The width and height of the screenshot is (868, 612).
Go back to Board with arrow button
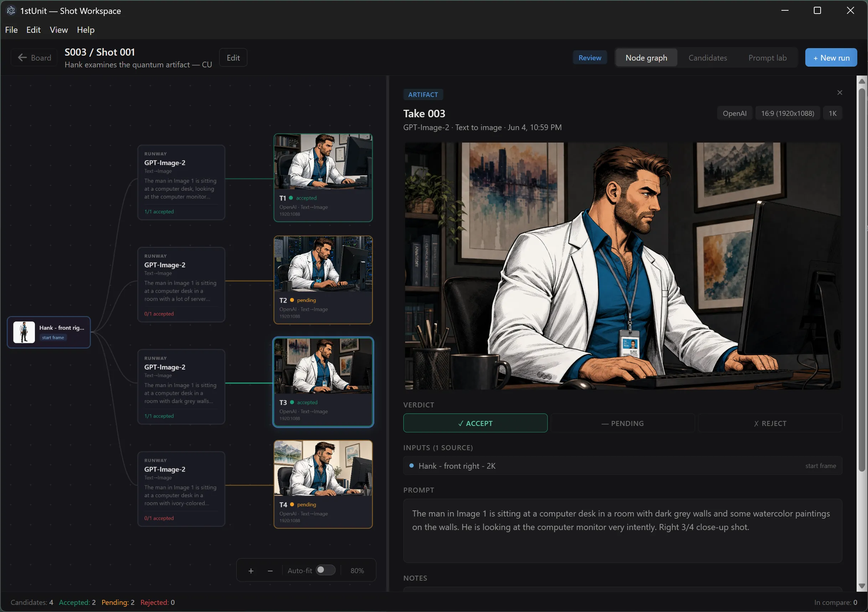click(x=35, y=58)
